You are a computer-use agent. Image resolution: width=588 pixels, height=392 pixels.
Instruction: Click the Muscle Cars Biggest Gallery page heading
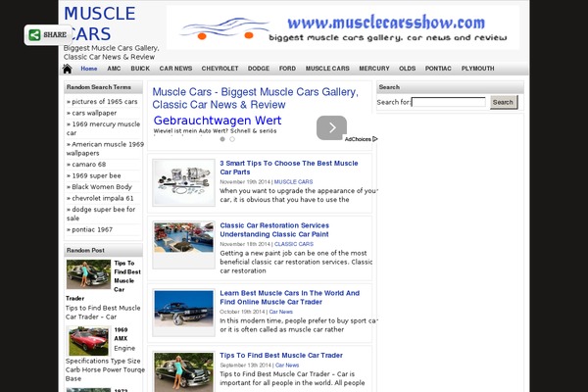coord(255,98)
